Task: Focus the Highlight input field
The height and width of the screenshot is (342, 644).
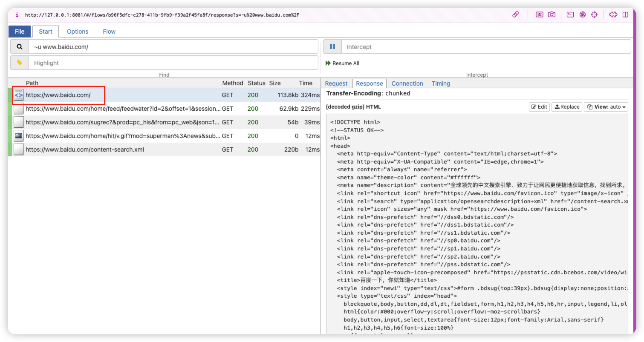Action: point(173,63)
